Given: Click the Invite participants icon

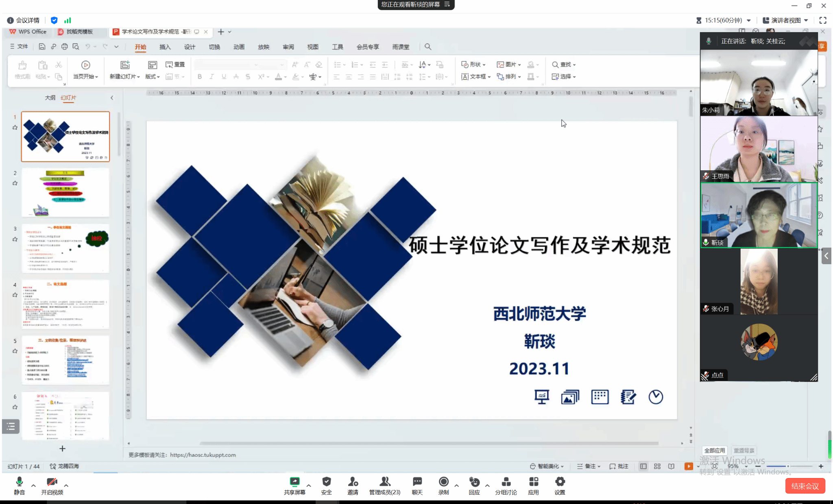Looking at the screenshot, I should (x=353, y=482).
